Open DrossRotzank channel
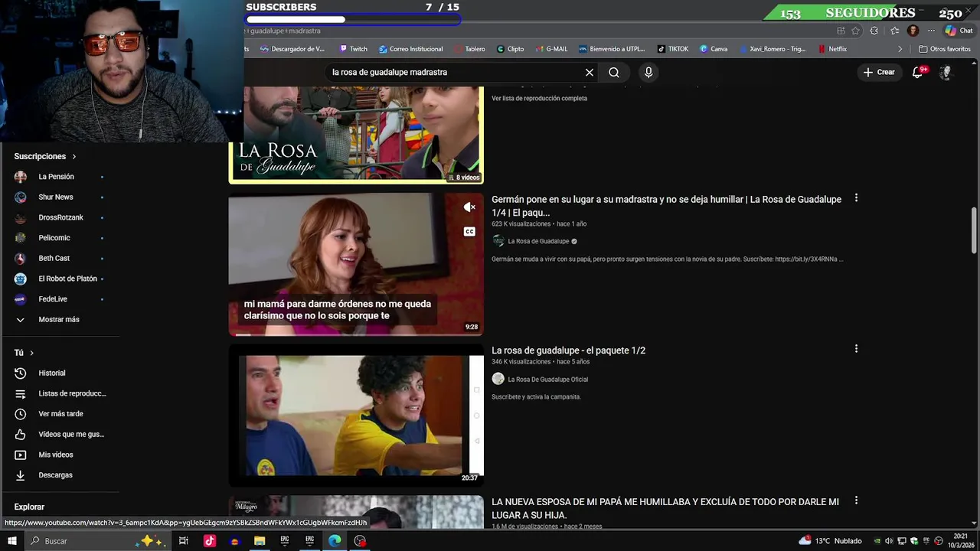Screen dimensions: 980x551 point(59,217)
